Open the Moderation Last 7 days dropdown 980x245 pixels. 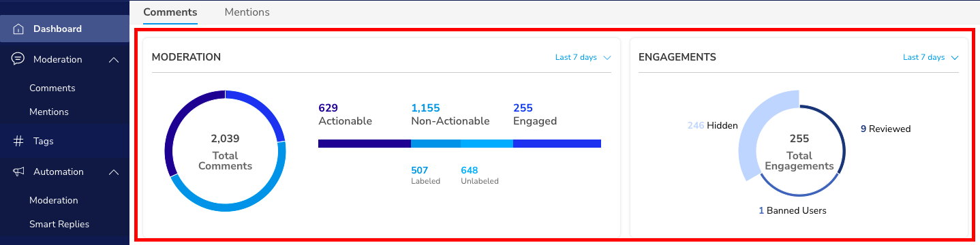(583, 58)
